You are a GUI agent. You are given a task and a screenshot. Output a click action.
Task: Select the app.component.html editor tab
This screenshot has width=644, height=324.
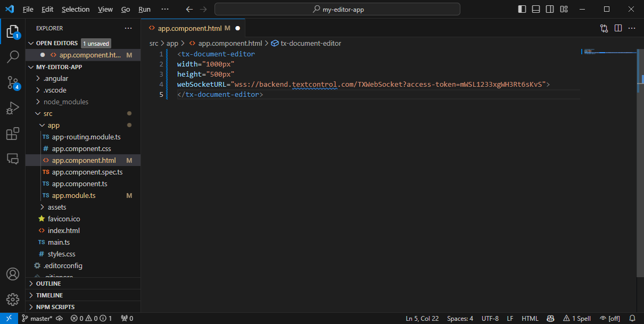point(193,28)
